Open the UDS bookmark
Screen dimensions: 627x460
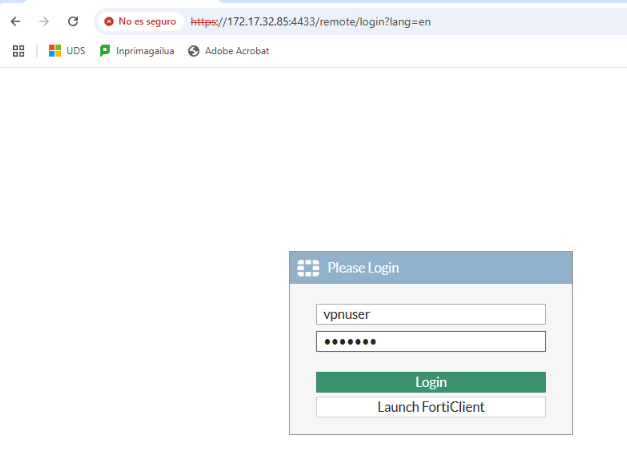pyautogui.click(x=75, y=51)
